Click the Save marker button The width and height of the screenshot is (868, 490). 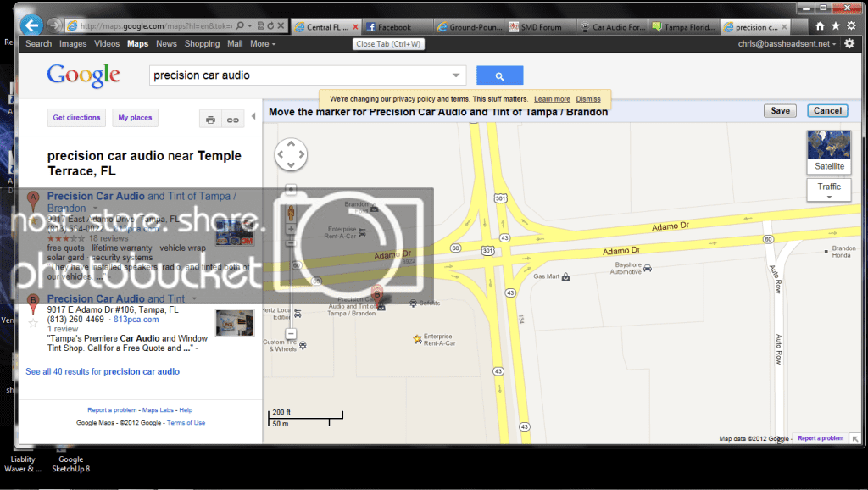tap(781, 111)
